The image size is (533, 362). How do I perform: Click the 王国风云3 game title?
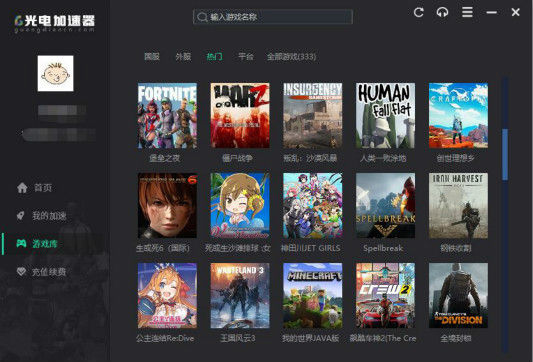point(238,338)
